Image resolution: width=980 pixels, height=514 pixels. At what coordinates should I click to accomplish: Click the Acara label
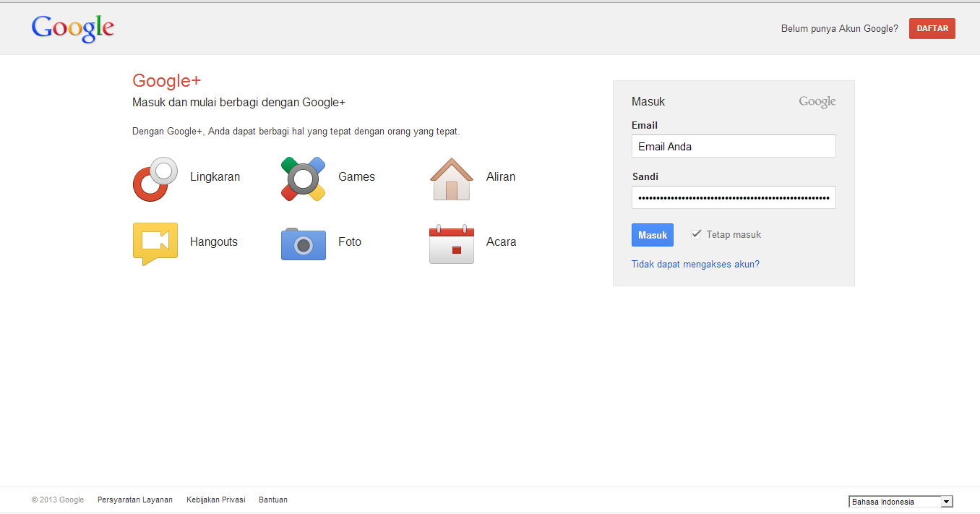click(x=502, y=242)
